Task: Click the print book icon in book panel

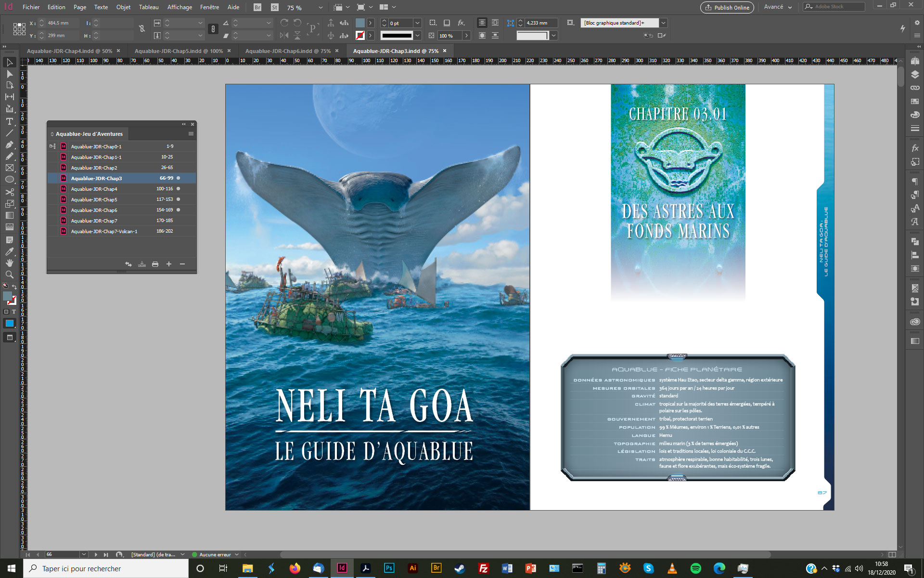Action: coord(155,264)
